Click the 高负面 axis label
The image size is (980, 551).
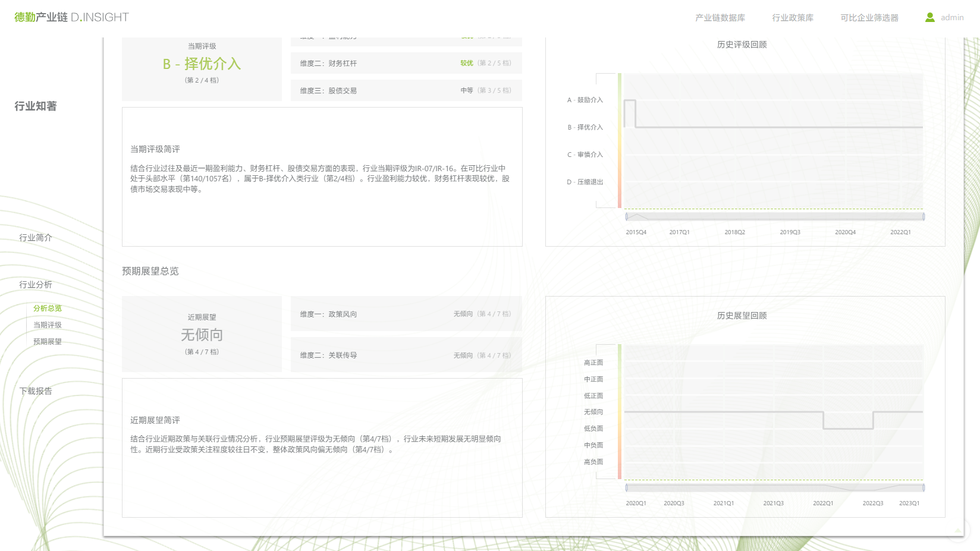point(593,462)
